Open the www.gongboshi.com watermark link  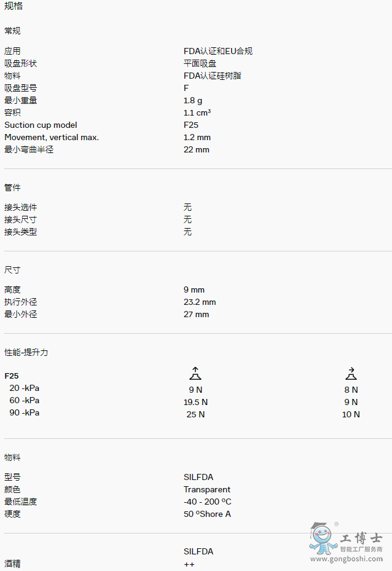pyautogui.click(x=347, y=559)
